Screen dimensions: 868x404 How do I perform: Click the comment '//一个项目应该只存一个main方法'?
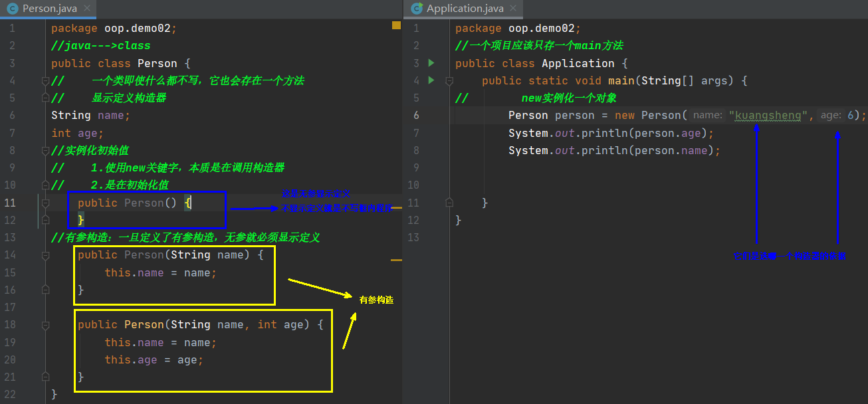click(x=539, y=46)
